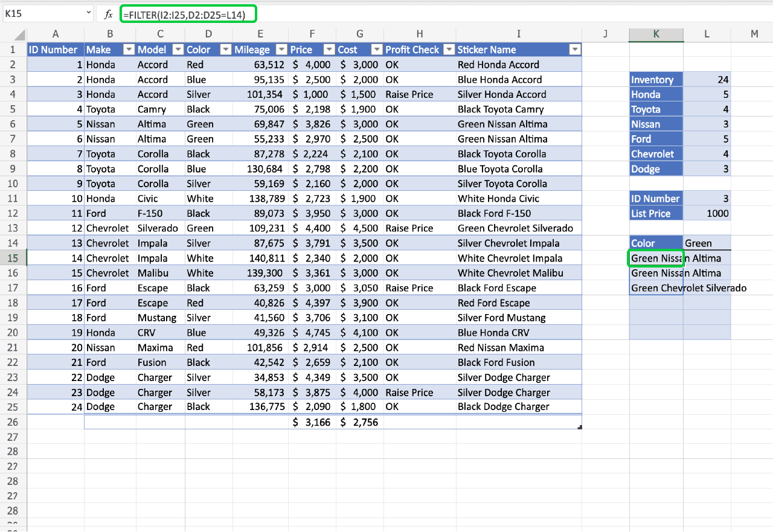Click average cost $2,756 total cell

pyautogui.click(x=360, y=422)
